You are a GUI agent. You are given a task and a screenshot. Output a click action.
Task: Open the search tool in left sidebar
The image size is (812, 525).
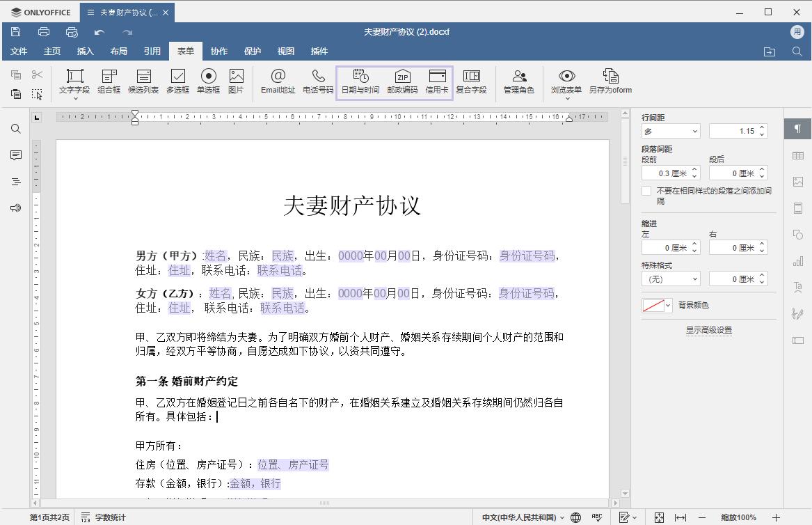click(15, 128)
